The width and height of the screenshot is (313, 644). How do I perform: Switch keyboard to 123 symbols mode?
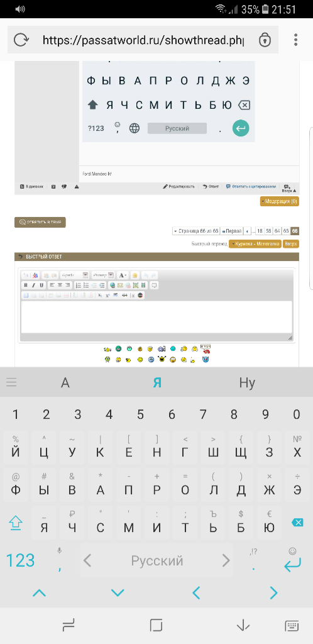(x=21, y=560)
